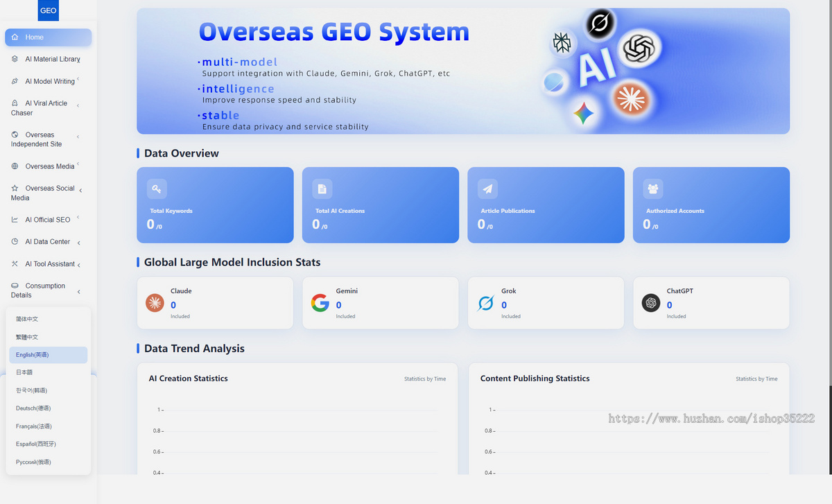Click the OpenAI logo bubble in banner
This screenshot has height=504, width=832.
coord(639,49)
